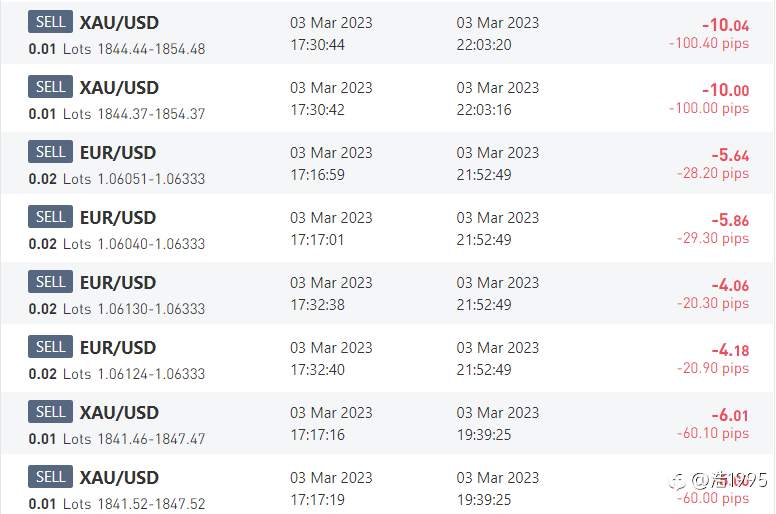Screen dimensions: 776x514
Task: Click SELL badge on EUR/USD 1.06130 trade
Action: click(50, 281)
